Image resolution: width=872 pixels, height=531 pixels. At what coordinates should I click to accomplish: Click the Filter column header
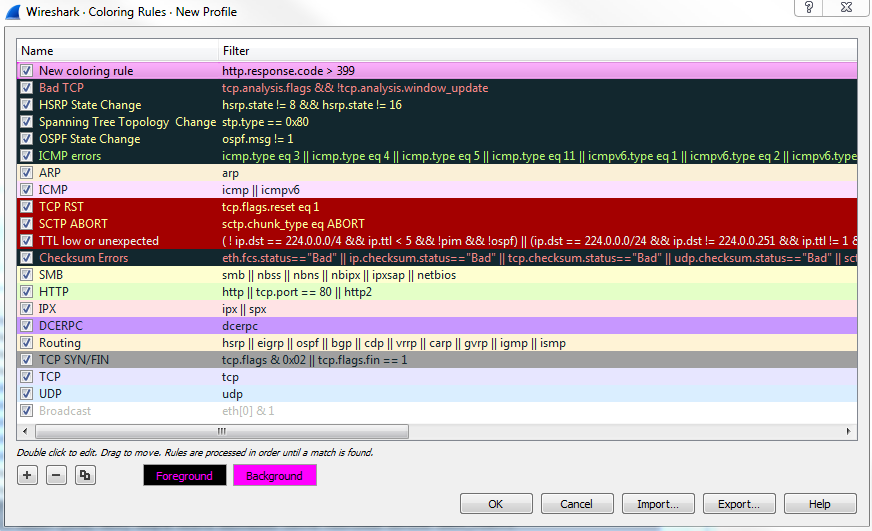coord(537,51)
